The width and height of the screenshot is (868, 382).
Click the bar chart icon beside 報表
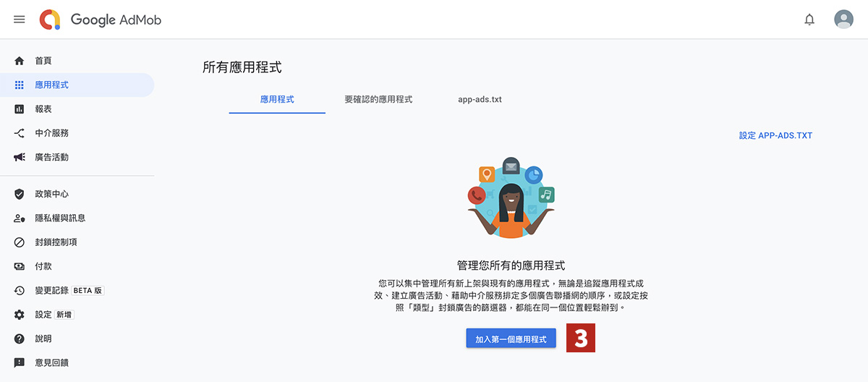(x=20, y=109)
